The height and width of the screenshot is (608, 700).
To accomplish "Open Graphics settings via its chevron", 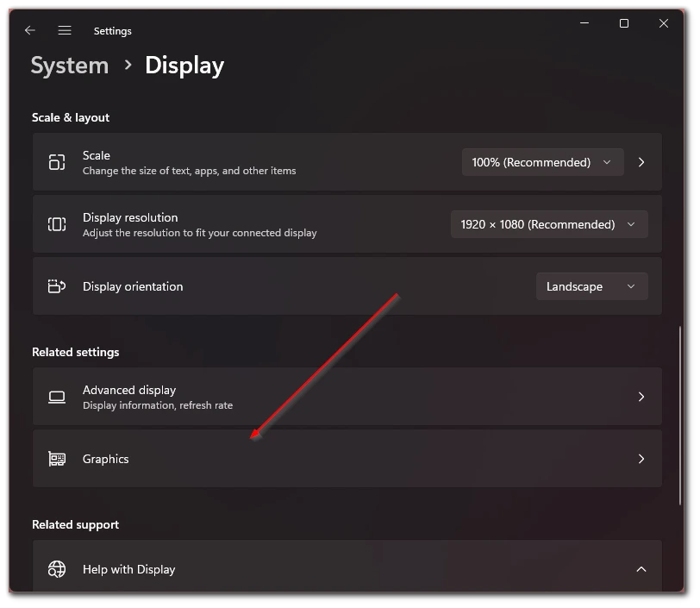I will 641,459.
